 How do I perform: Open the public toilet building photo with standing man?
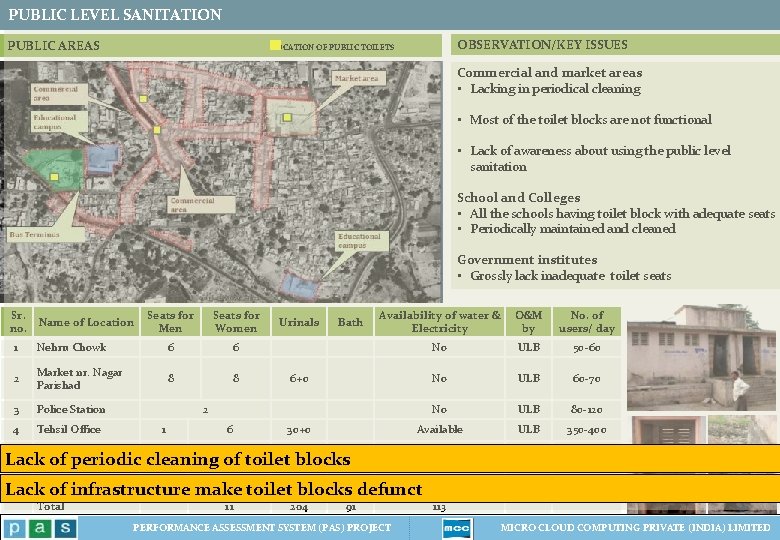[701, 358]
